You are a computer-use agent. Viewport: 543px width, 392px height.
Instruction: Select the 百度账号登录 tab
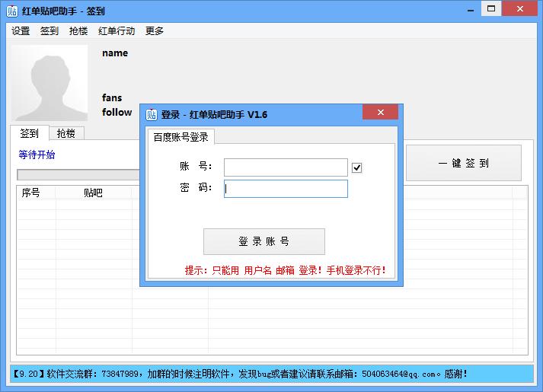180,137
